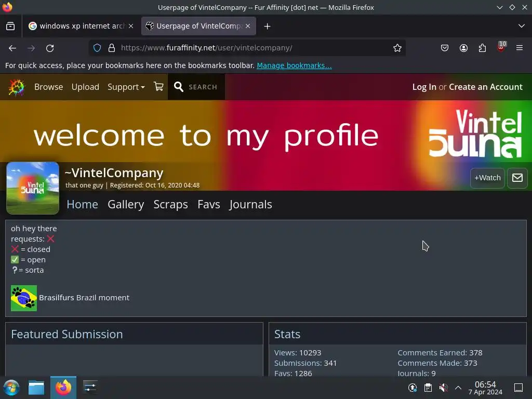Open the list all tabs chevron
This screenshot has height=399, width=532.
522,26
